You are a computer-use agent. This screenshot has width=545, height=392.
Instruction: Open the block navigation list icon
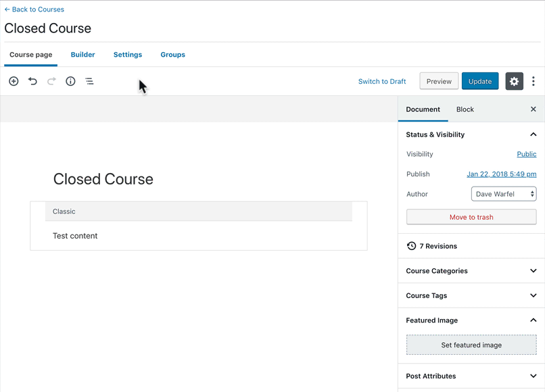pos(89,81)
